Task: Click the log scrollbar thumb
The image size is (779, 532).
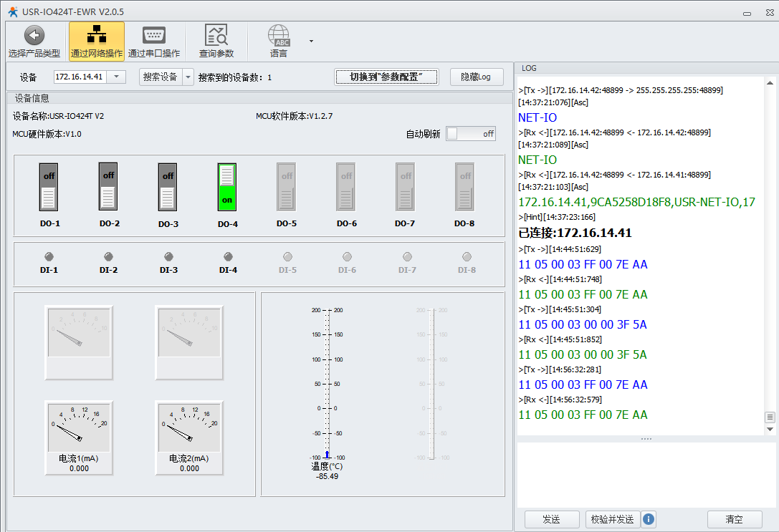Action: click(770, 417)
